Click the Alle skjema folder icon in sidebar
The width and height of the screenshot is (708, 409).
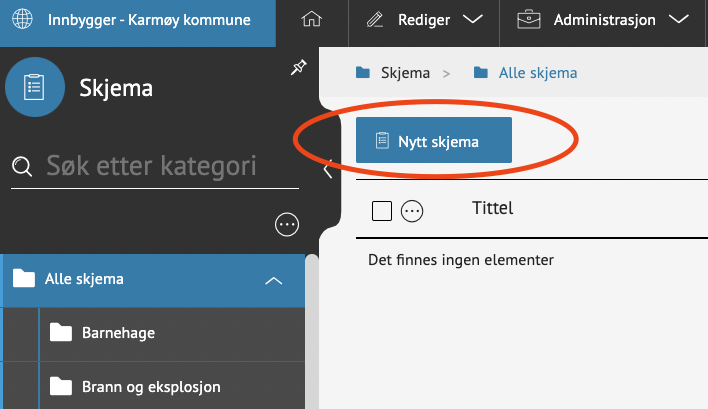[x=23, y=278]
